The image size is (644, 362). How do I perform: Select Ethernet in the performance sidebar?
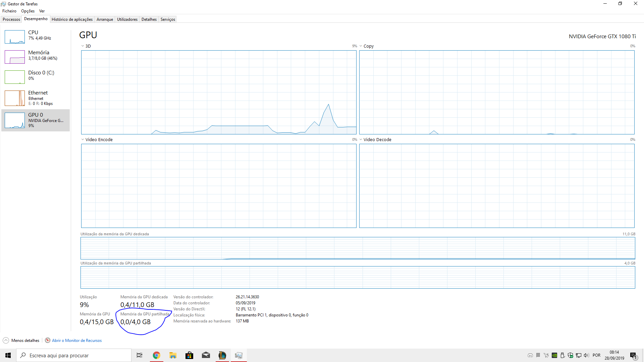36,98
